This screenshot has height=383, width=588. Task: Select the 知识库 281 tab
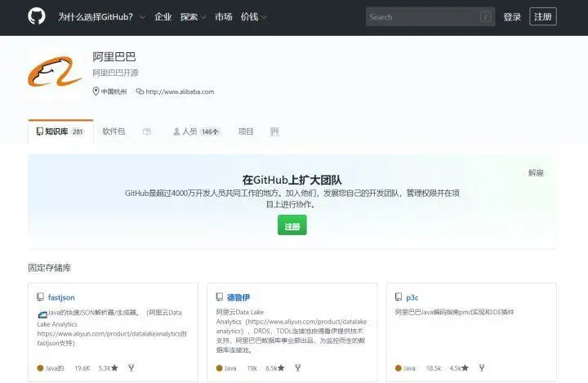point(60,131)
